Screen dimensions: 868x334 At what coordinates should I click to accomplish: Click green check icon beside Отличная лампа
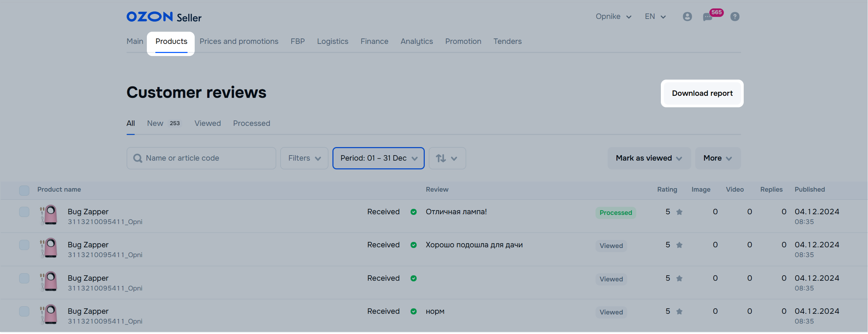pyautogui.click(x=413, y=212)
